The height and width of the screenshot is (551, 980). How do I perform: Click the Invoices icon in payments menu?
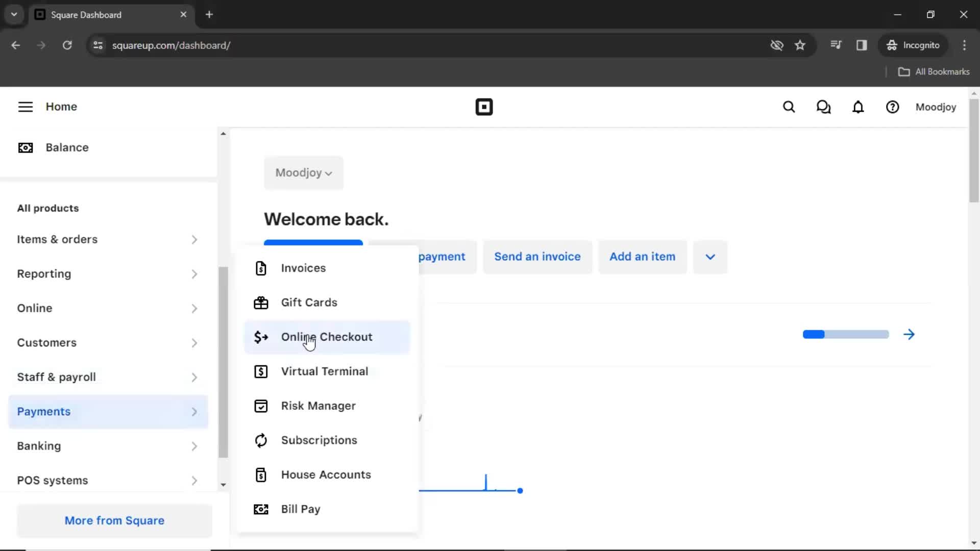261,268
